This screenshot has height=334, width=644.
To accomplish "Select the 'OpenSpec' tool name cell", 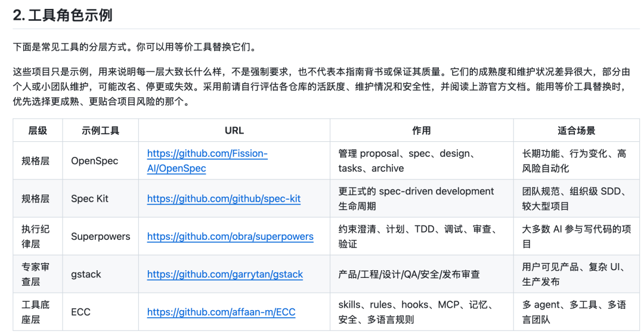I will click(101, 160).
